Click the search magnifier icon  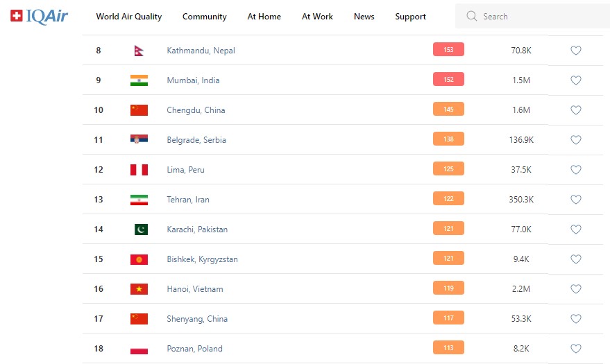pyautogui.click(x=472, y=16)
